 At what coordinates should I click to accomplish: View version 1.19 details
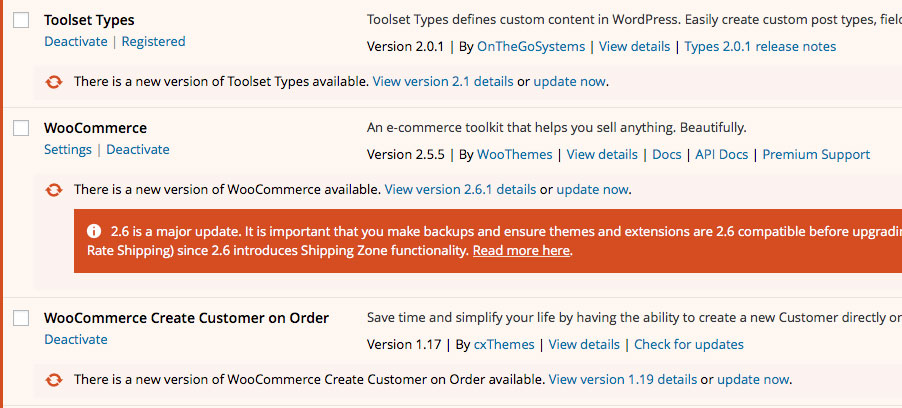coord(622,379)
